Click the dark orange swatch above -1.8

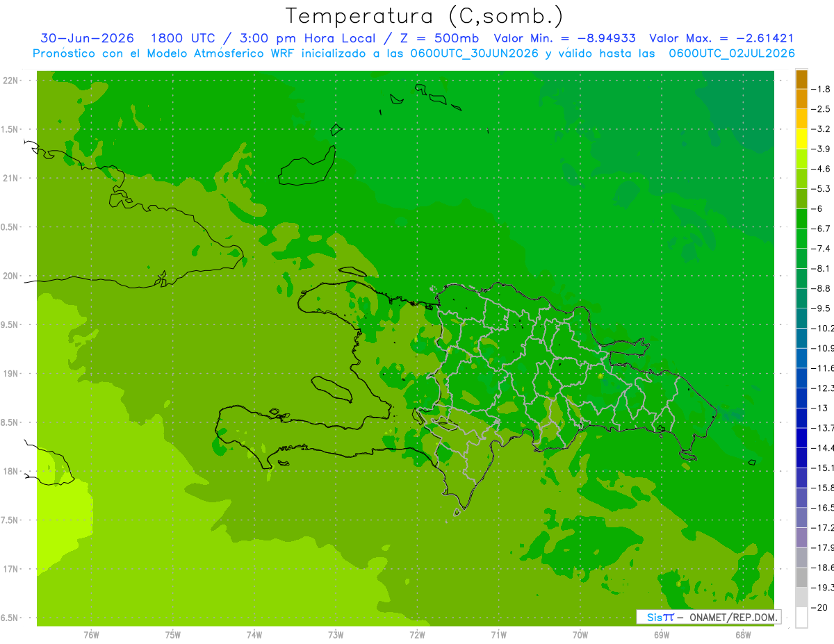click(x=801, y=79)
